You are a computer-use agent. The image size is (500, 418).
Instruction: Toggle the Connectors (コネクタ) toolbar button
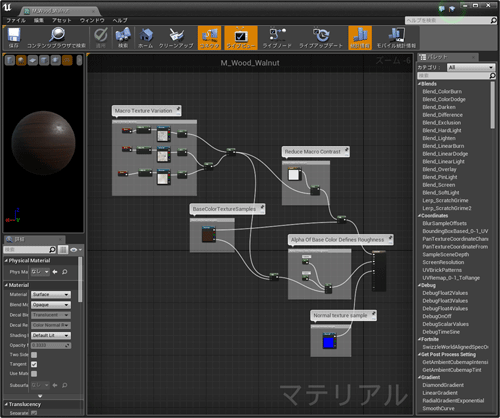point(210,38)
